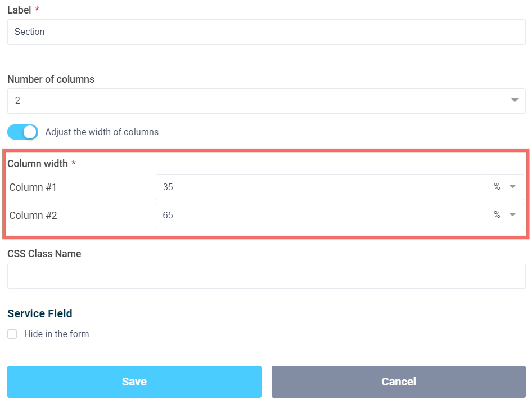Click the CSS Class Name input field
This screenshot has height=399, width=532.
266,276
